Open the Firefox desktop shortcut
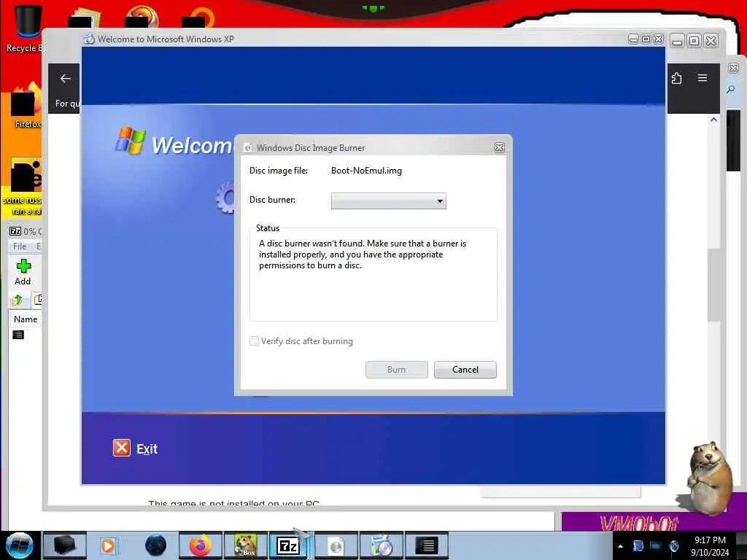The height and width of the screenshot is (560, 747). (26, 106)
